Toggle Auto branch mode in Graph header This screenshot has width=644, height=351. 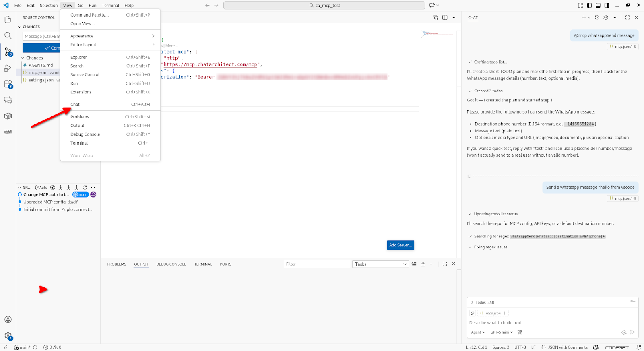tap(41, 188)
